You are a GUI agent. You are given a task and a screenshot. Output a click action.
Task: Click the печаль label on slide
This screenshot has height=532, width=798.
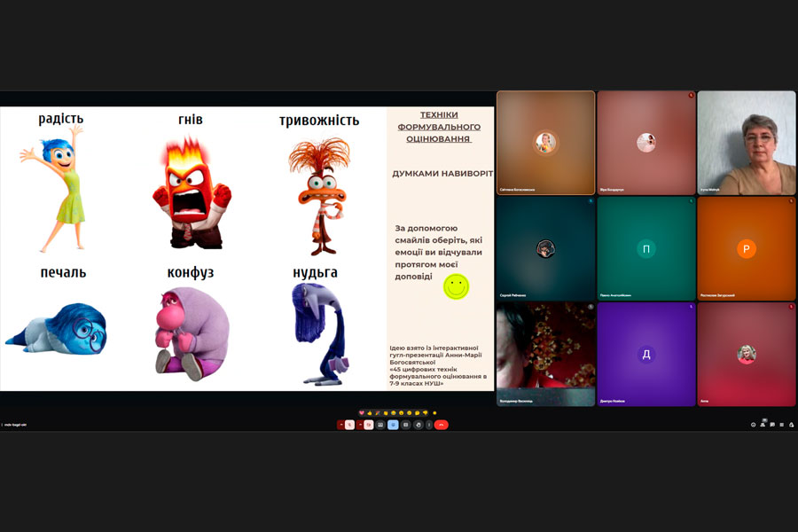[63, 272]
